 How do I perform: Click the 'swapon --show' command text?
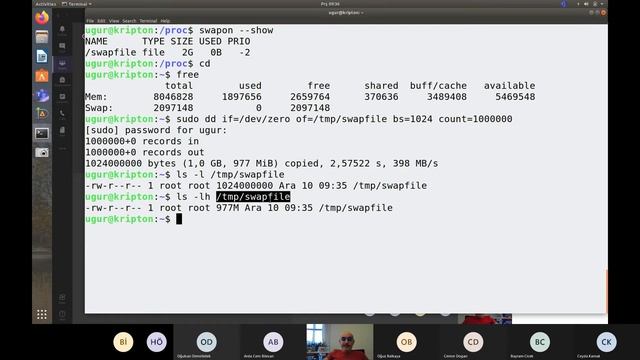click(x=236, y=30)
